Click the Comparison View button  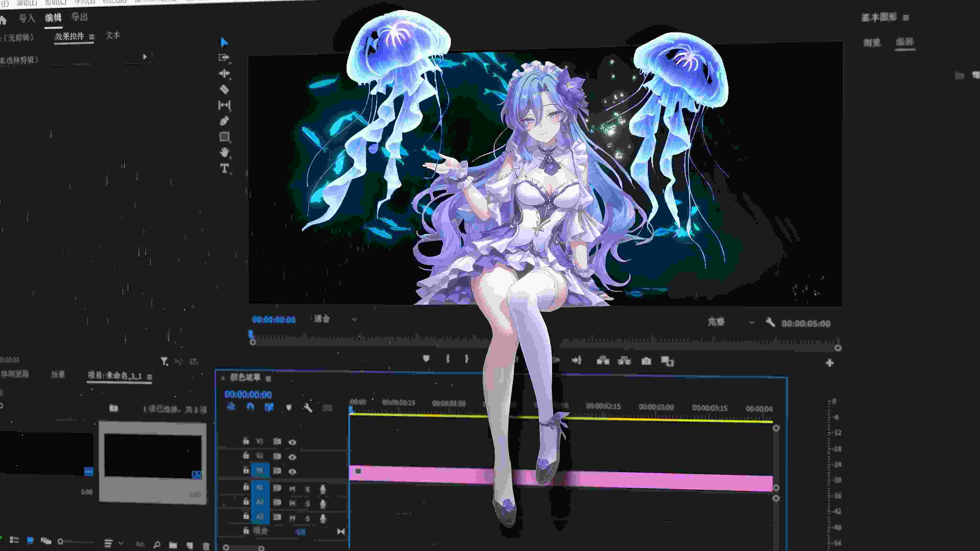tap(667, 361)
